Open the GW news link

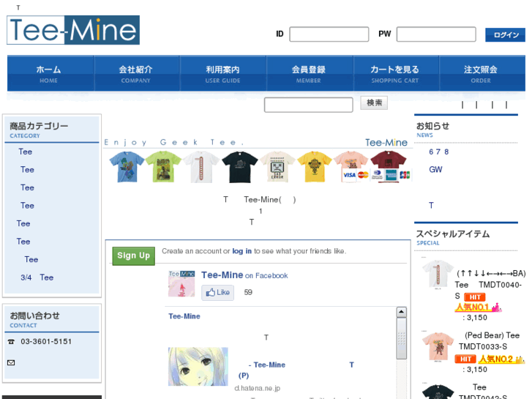point(435,169)
